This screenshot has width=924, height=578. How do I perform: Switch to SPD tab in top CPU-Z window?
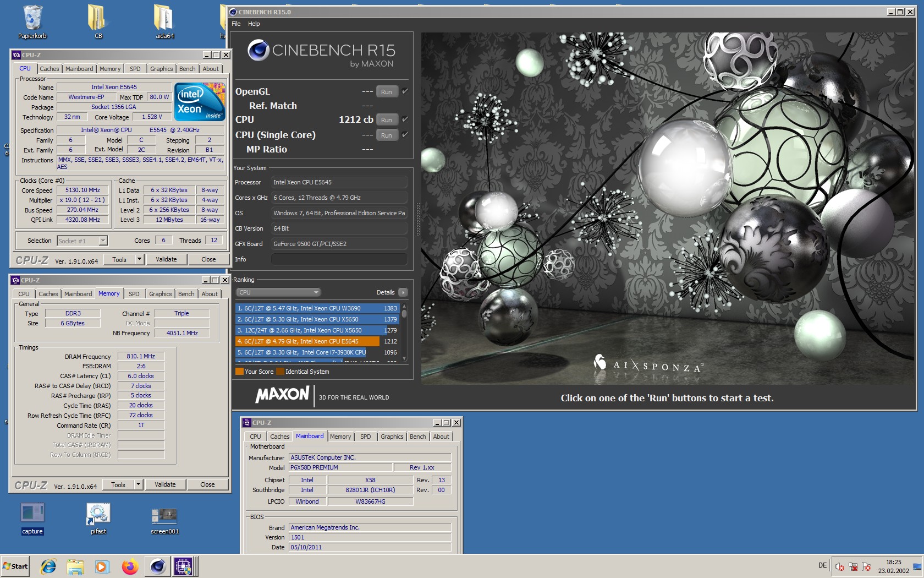tap(135, 69)
